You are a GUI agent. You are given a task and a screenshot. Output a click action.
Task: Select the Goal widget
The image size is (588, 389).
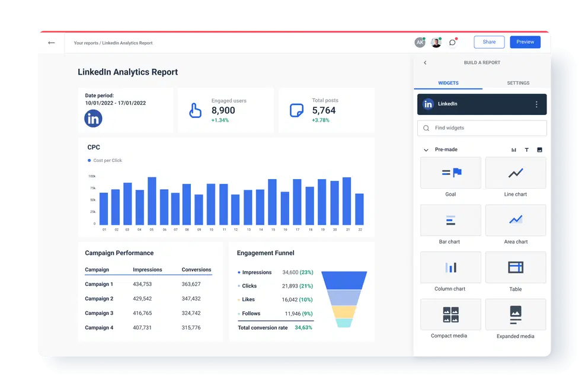tap(450, 173)
